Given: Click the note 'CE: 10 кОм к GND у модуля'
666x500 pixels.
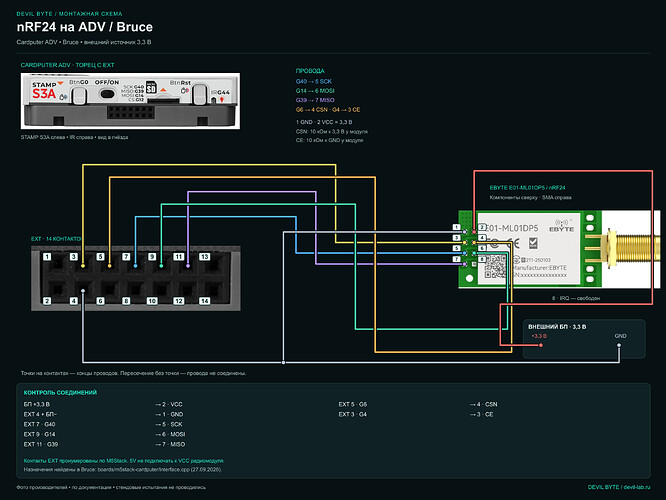Looking at the screenshot, I should click(x=330, y=140).
